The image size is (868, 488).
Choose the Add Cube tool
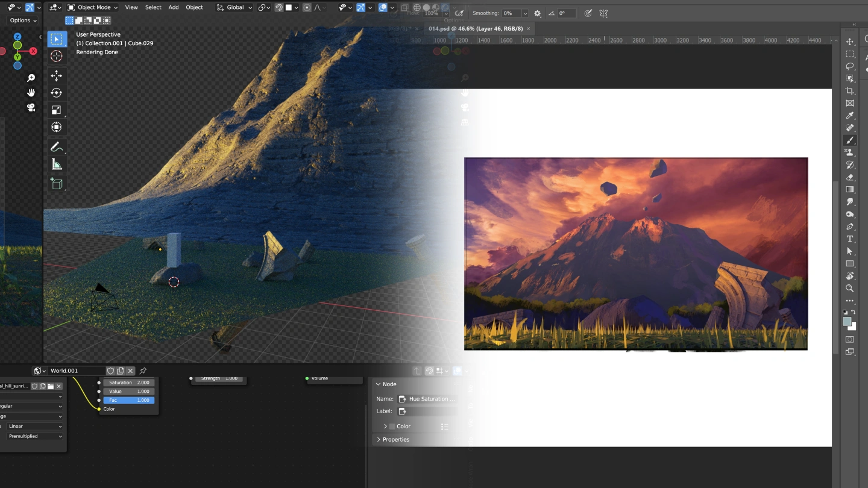(57, 184)
